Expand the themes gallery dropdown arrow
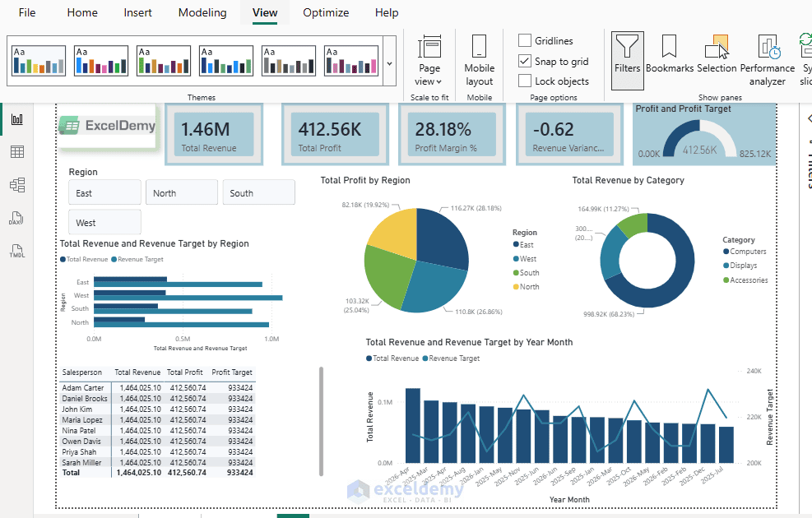This screenshot has height=518, width=812. click(389, 63)
